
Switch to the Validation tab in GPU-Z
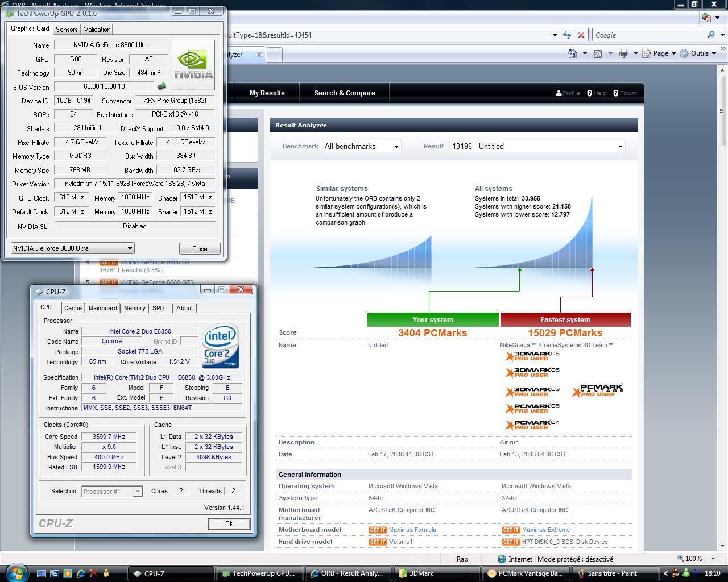coord(97,30)
